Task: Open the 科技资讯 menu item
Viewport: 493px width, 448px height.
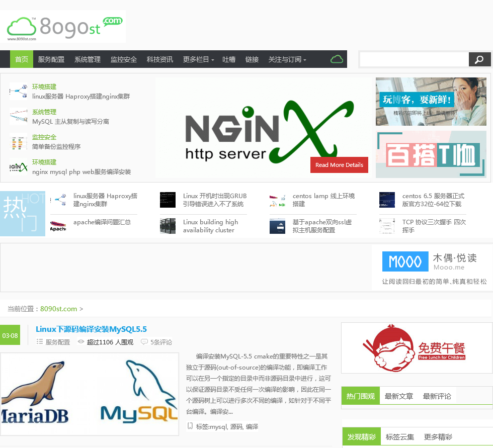Action: 160,59
